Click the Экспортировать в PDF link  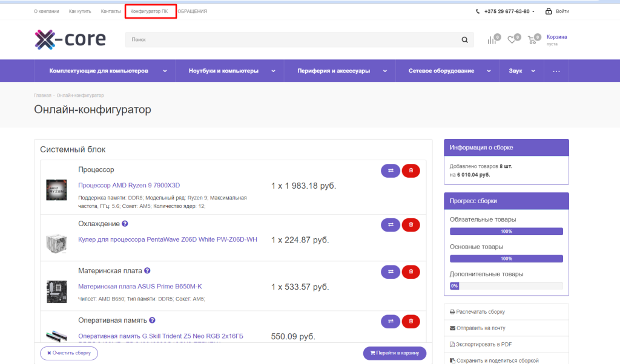(x=484, y=344)
